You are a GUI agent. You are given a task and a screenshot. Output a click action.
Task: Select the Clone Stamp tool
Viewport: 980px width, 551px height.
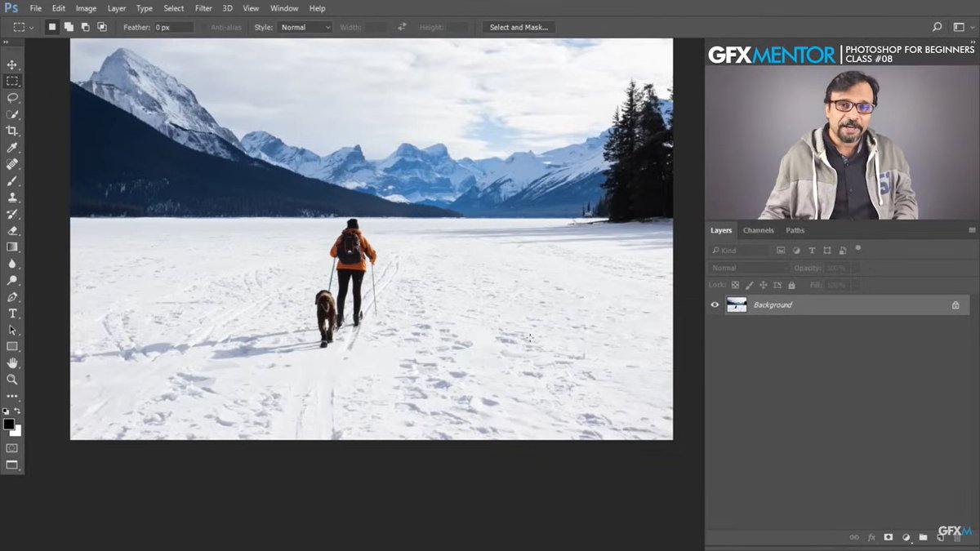[12, 198]
